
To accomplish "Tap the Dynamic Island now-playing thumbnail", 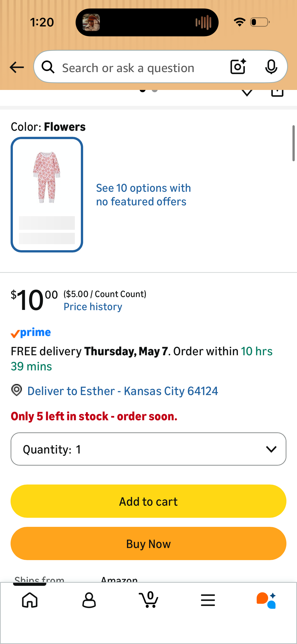I will point(91,22).
